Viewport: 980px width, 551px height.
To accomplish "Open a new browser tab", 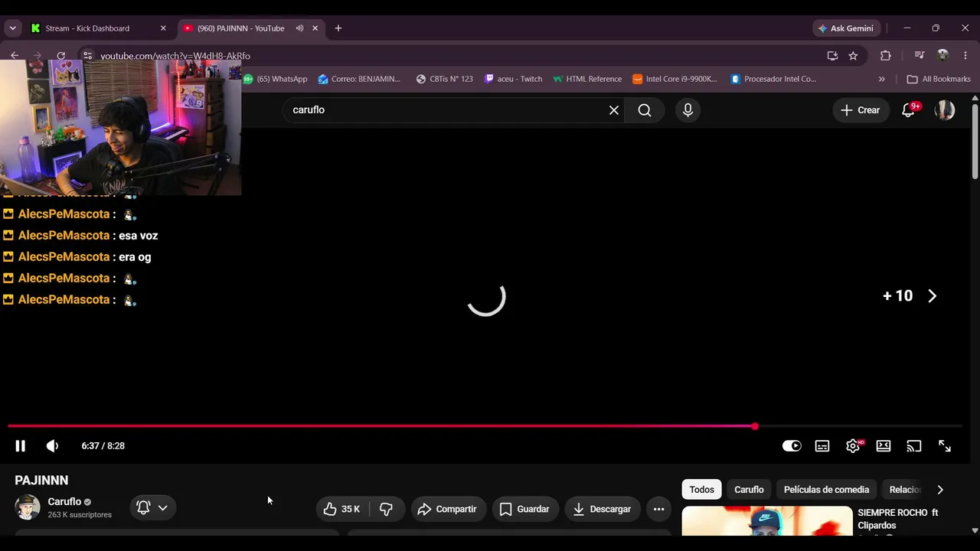I will [338, 28].
